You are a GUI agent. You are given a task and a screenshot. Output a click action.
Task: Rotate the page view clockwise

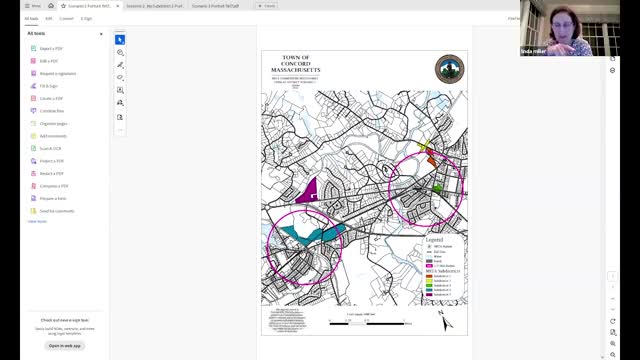click(613, 322)
